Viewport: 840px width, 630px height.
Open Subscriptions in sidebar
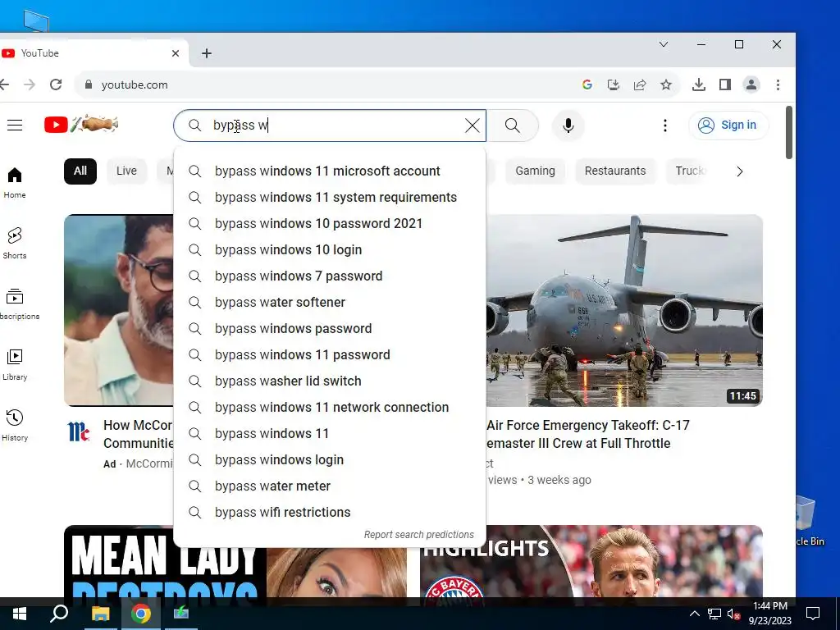(x=16, y=304)
